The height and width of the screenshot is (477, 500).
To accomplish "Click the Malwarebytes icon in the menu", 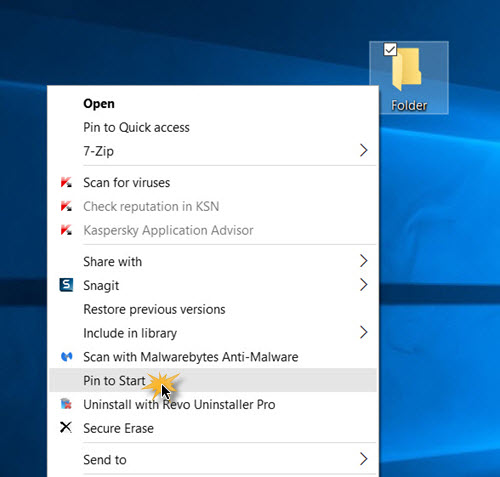I will 66,357.
